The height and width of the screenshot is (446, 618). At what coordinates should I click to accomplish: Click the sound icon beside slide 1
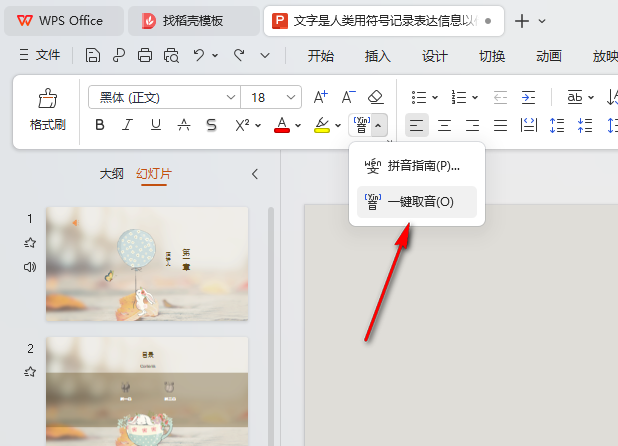pos(30,267)
